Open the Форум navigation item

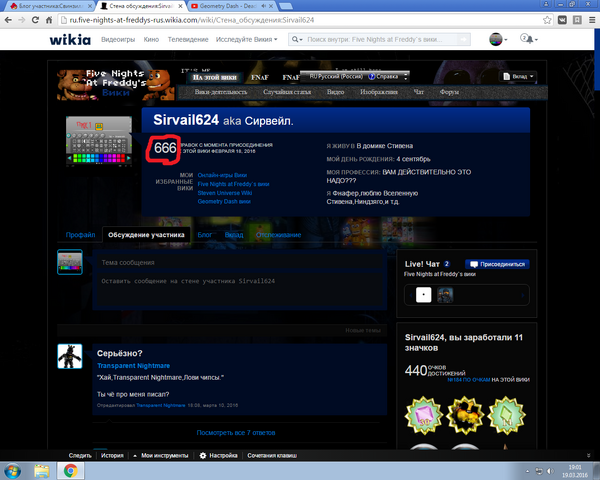click(449, 92)
